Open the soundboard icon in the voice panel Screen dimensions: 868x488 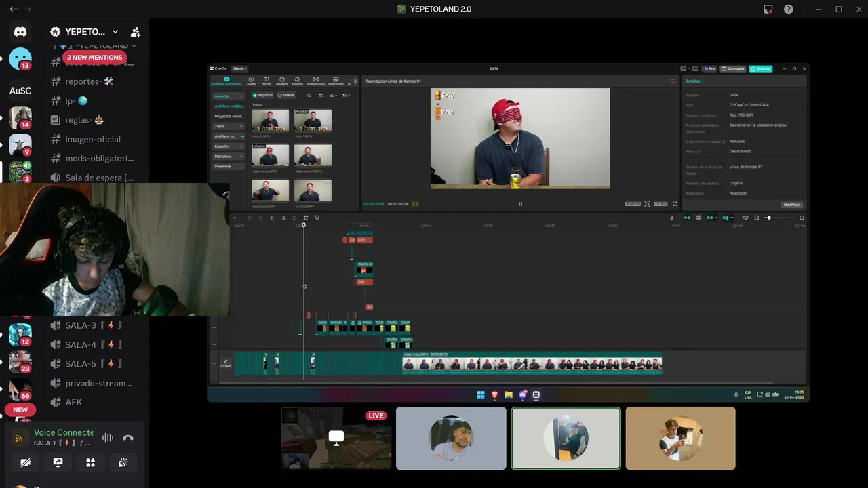pyautogui.click(x=123, y=462)
